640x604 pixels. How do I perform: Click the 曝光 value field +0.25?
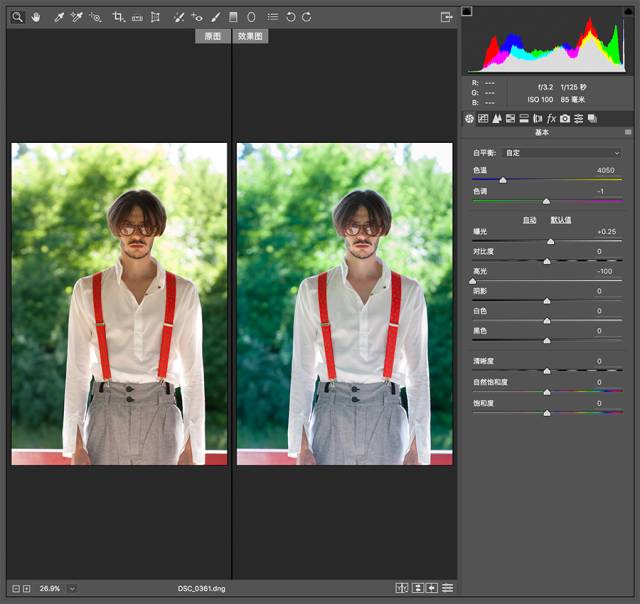[x=607, y=231]
